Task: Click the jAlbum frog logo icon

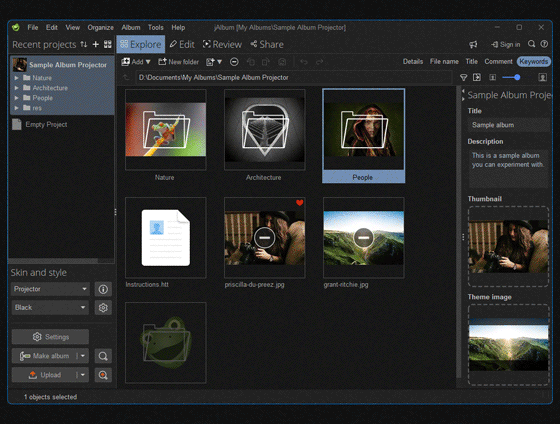Action: coord(15,28)
